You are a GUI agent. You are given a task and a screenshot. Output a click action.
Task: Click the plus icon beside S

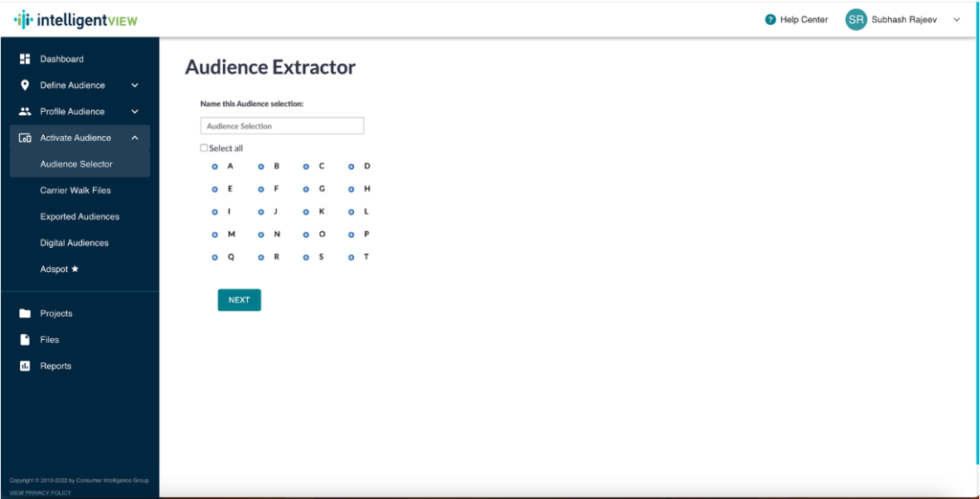pyautogui.click(x=306, y=257)
